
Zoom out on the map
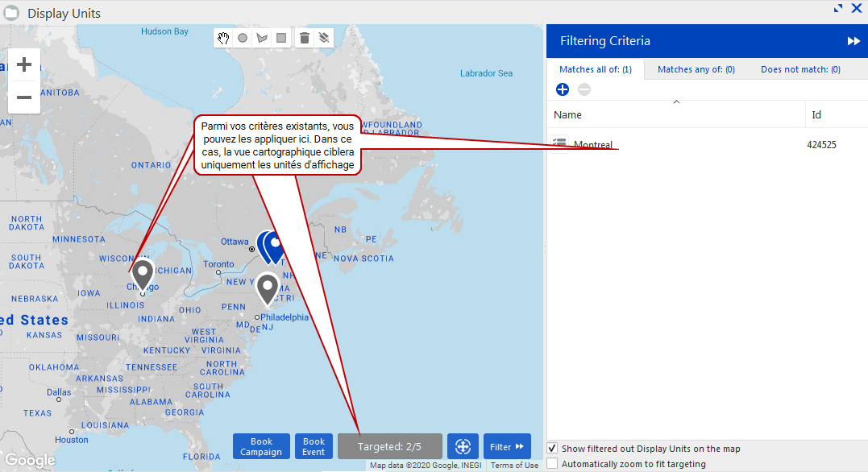coord(24,97)
